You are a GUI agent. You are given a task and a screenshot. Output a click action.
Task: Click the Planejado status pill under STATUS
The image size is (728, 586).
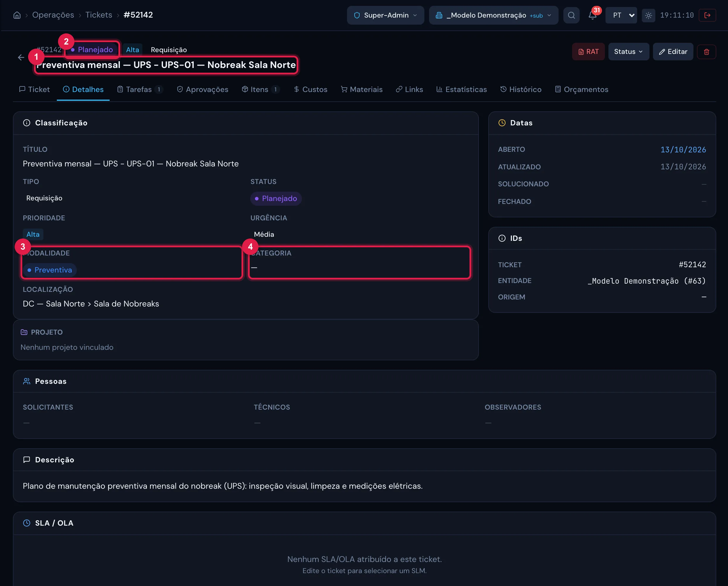[x=276, y=198]
